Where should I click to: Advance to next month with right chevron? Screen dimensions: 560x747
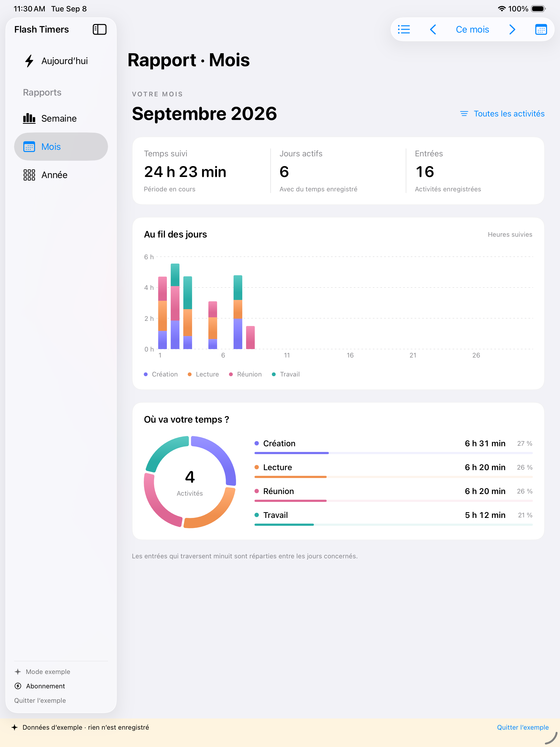point(512,29)
